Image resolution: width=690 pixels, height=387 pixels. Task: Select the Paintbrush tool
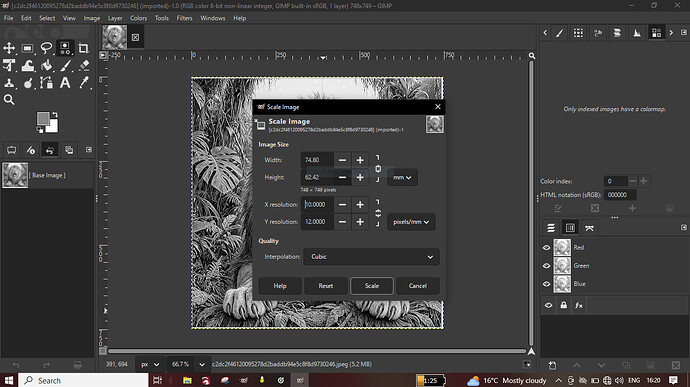(x=66, y=66)
